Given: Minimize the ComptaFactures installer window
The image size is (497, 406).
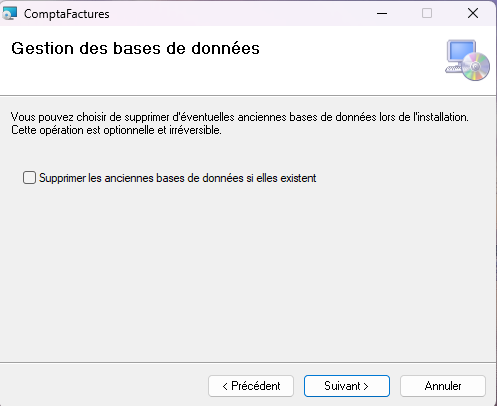Looking at the screenshot, I should [382, 13].
